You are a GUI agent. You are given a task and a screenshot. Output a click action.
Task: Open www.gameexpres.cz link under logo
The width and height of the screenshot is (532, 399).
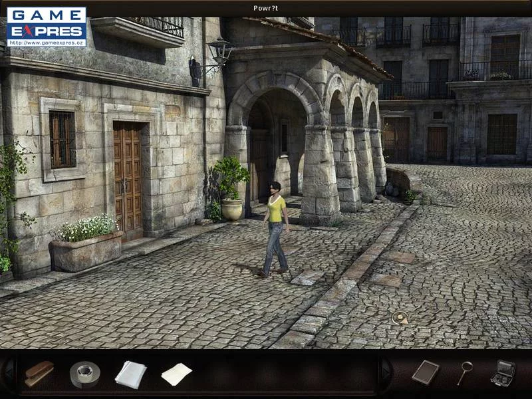pyautogui.click(x=47, y=43)
